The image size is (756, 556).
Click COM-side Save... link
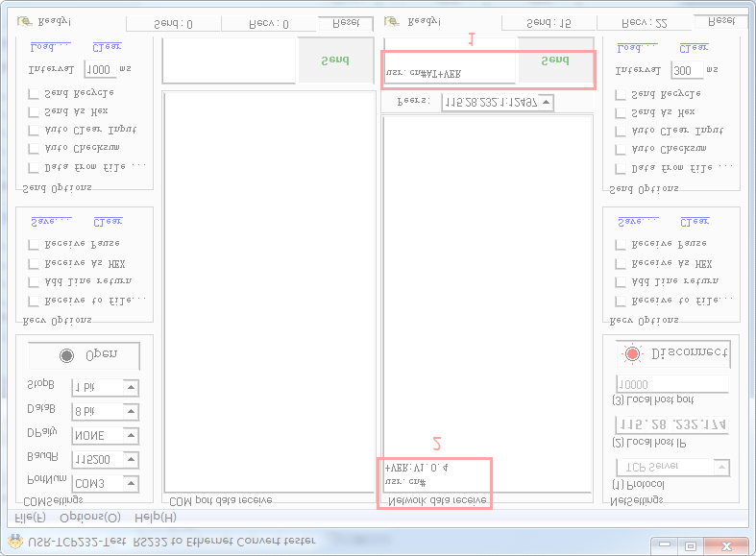pyautogui.click(x=51, y=222)
